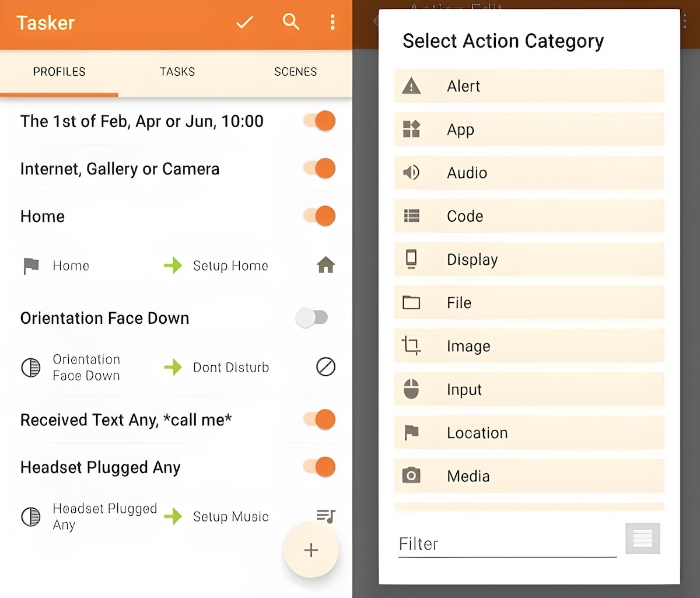Click the list view button beside Filter
This screenshot has width=700, height=598.
click(x=643, y=538)
